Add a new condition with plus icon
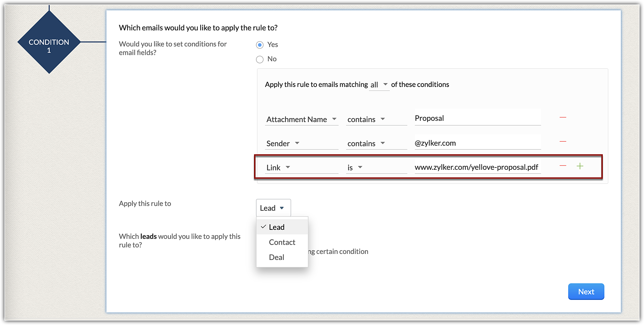This screenshot has width=644, height=325. 580,166
